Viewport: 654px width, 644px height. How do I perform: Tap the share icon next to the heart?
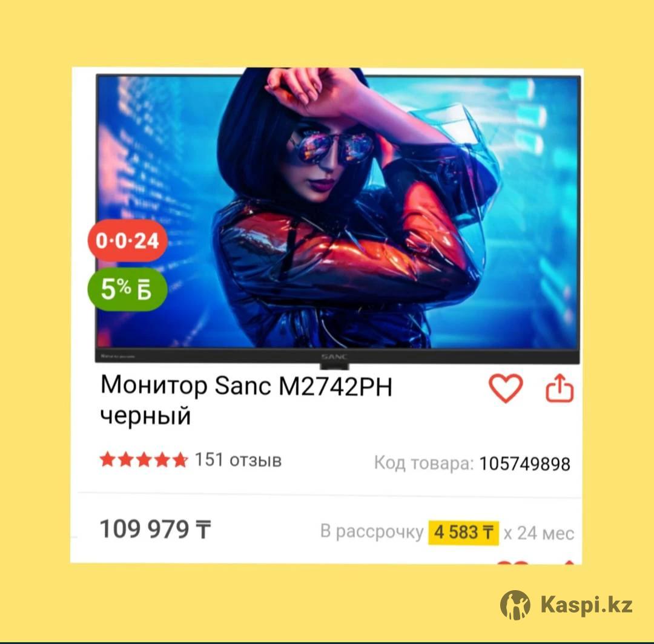(560, 387)
